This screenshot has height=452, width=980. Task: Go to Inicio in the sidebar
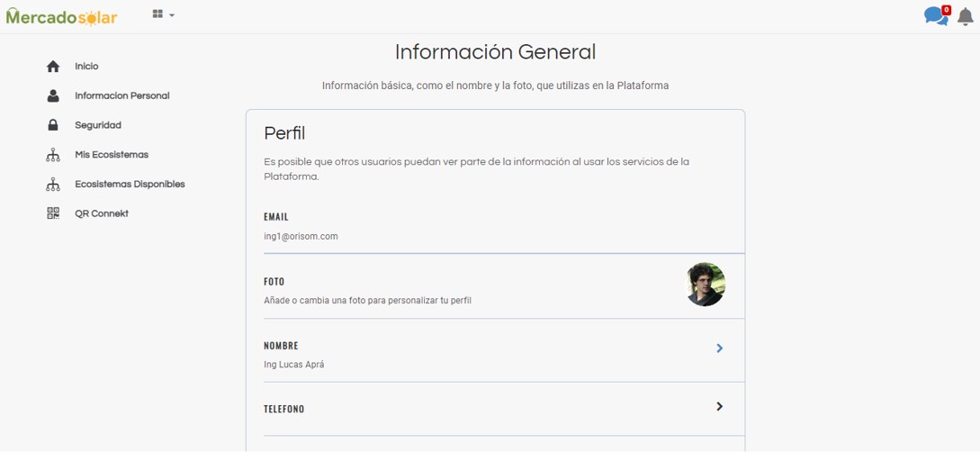point(86,67)
